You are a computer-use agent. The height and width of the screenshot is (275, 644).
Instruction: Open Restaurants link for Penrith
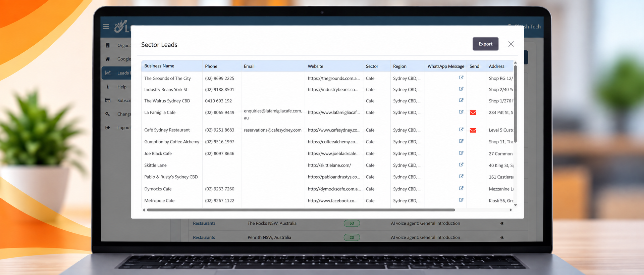coord(204,237)
